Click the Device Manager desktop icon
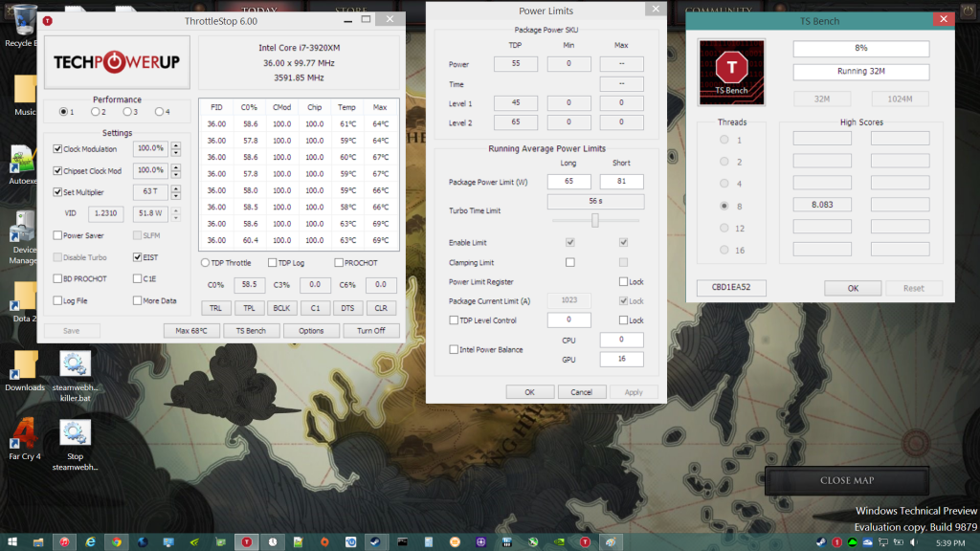The image size is (980, 551). [x=24, y=237]
